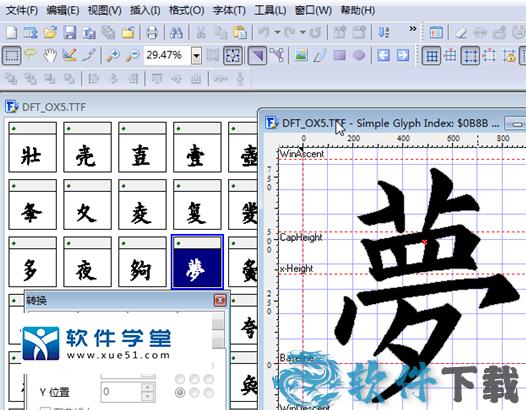This screenshot has width=526, height=410.
Task: Expand the toolbar overflow chevron
Action: click(413, 29)
